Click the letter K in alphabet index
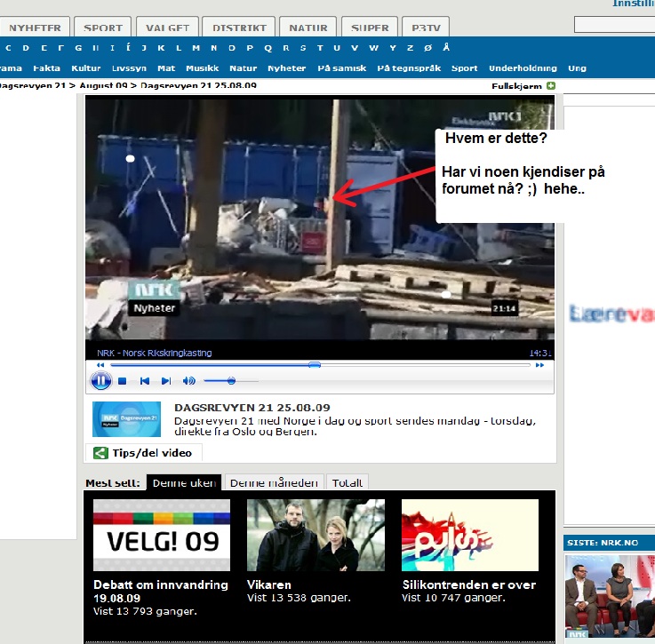 point(161,48)
